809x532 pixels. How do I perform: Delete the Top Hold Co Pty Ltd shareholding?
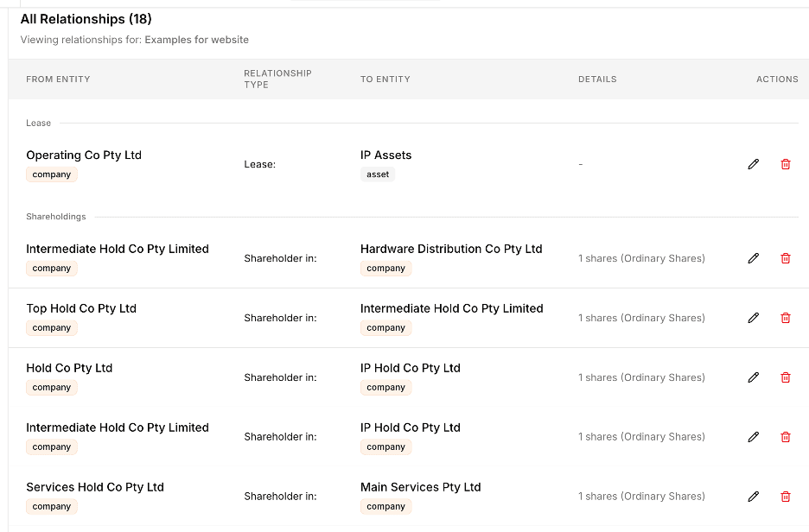[x=785, y=318]
